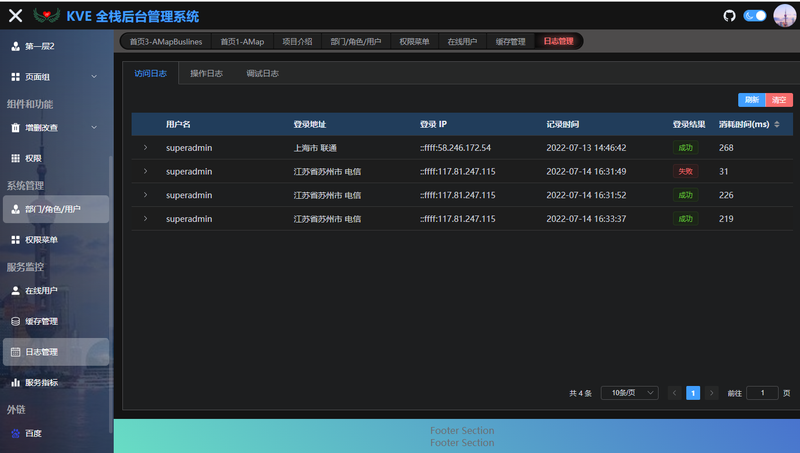Click the 增删改查 trash icon
Image resolution: width=800 pixels, height=453 pixels.
pyautogui.click(x=15, y=128)
